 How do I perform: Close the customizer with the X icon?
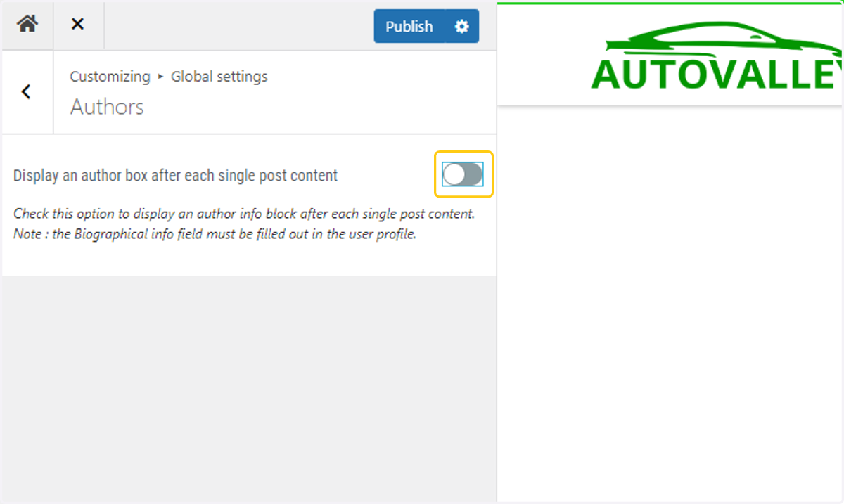[x=78, y=25]
